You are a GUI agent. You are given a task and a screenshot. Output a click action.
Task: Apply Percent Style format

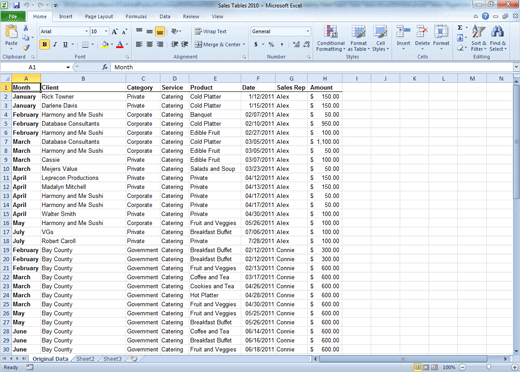point(271,44)
